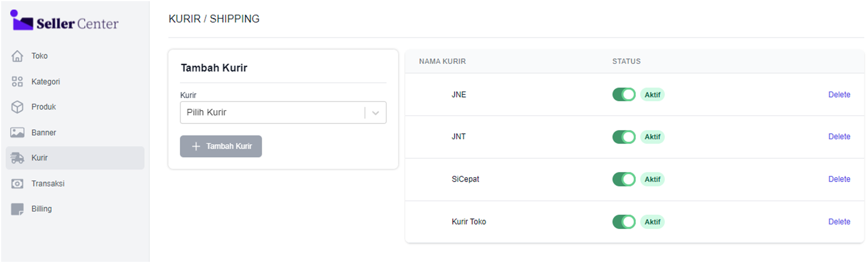
Task: Open the Toko home icon
Action: point(17,56)
